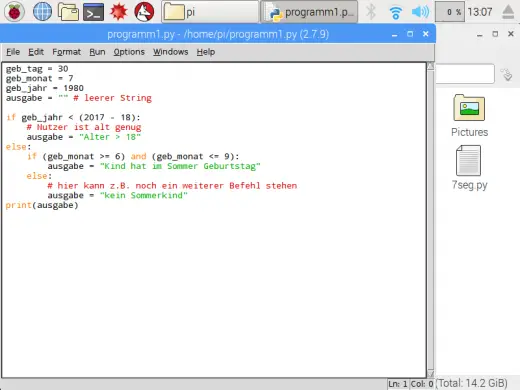The height and width of the screenshot is (390, 520).
Task: Select the programm1.py taskbar button
Action: (309, 12)
